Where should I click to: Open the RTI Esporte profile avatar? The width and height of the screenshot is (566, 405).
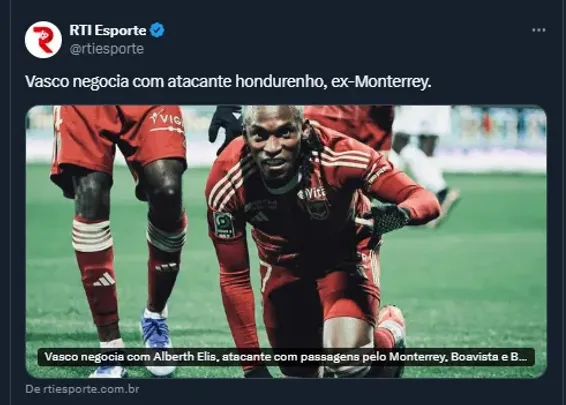point(43,40)
